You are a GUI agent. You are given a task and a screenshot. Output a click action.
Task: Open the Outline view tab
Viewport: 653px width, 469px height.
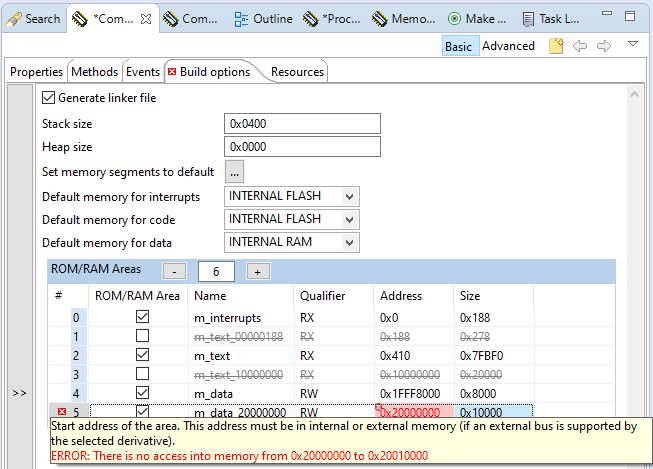264,19
